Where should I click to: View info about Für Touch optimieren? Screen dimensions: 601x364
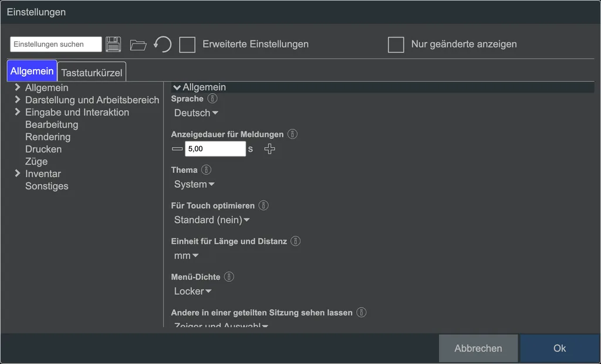[x=264, y=206]
